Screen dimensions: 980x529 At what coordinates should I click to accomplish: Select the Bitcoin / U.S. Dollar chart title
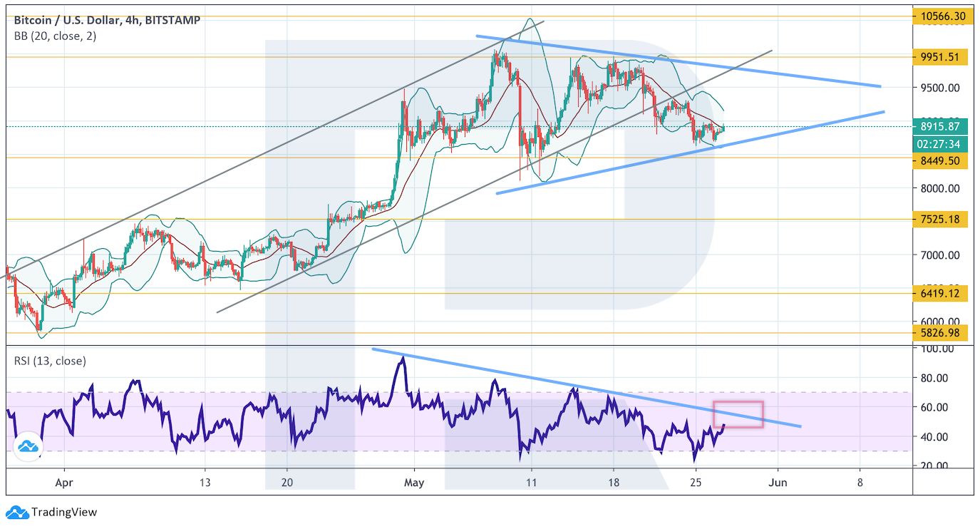point(108,20)
